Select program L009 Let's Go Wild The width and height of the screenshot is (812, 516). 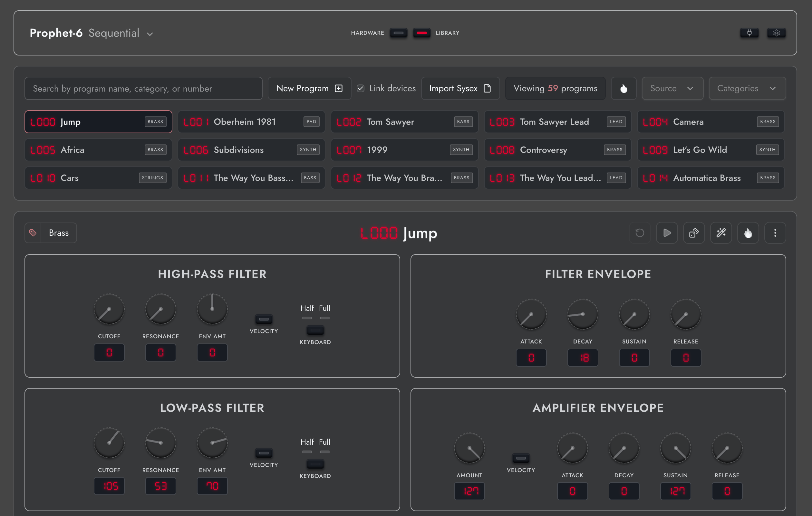click(711, 150)
